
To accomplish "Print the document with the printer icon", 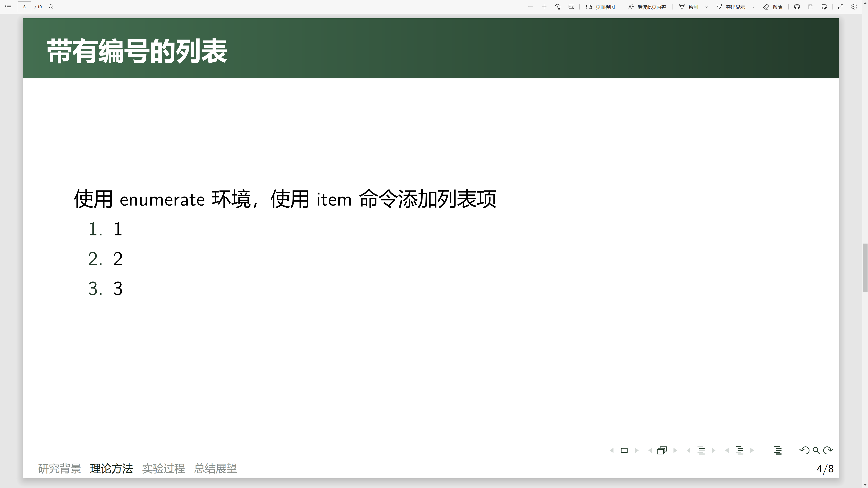I will coord(797,7).
